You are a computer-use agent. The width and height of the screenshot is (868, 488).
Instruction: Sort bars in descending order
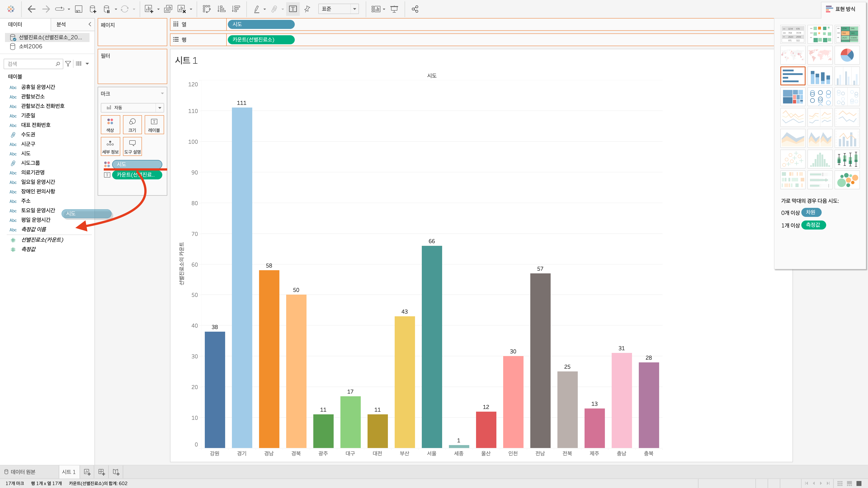tap(236, 9)
